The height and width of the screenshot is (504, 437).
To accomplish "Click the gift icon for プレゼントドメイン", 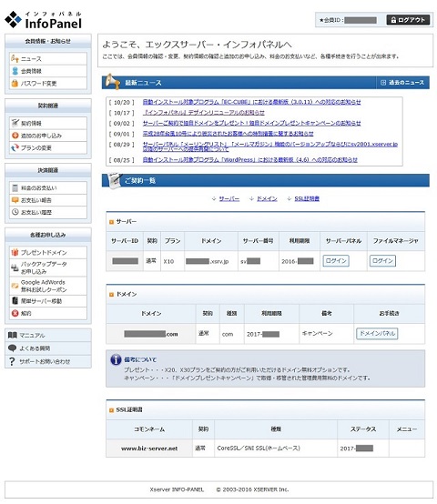I will pyautogui.click(x=15, y=252).
